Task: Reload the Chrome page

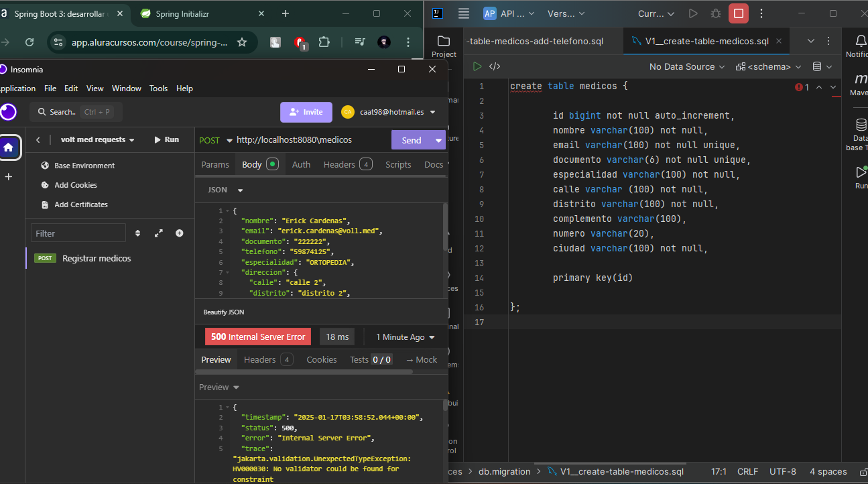Action: coord(29,42)
